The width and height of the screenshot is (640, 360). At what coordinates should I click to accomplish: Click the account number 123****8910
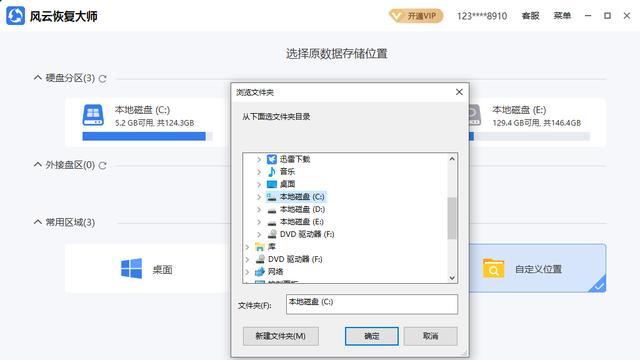(x=482, y=16)
